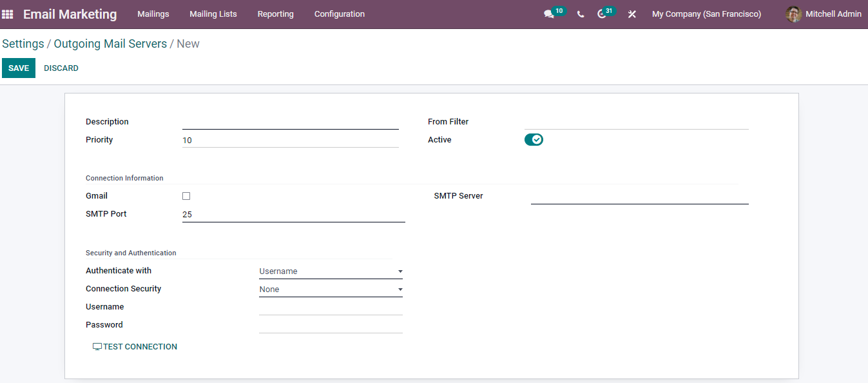Open the Reporting menu
This screenshot has width=868, height=383.
tap(276, 14)
